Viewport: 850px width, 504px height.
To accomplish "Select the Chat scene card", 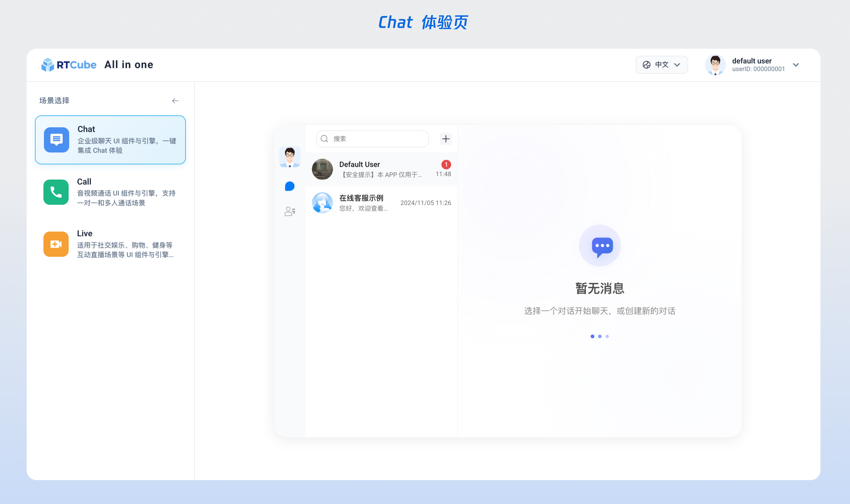I will pyautogui.click(x=110, y=140).
